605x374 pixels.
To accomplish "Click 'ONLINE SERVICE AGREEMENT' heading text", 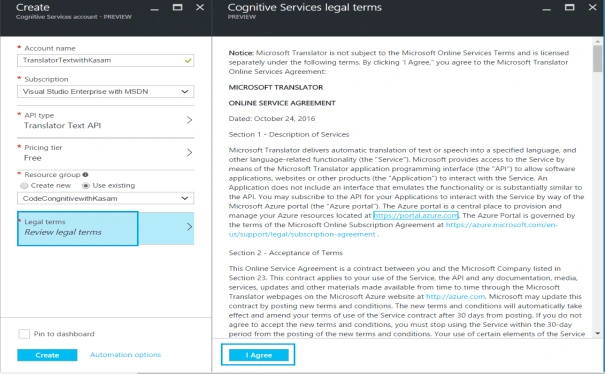I will click(282, 103).
